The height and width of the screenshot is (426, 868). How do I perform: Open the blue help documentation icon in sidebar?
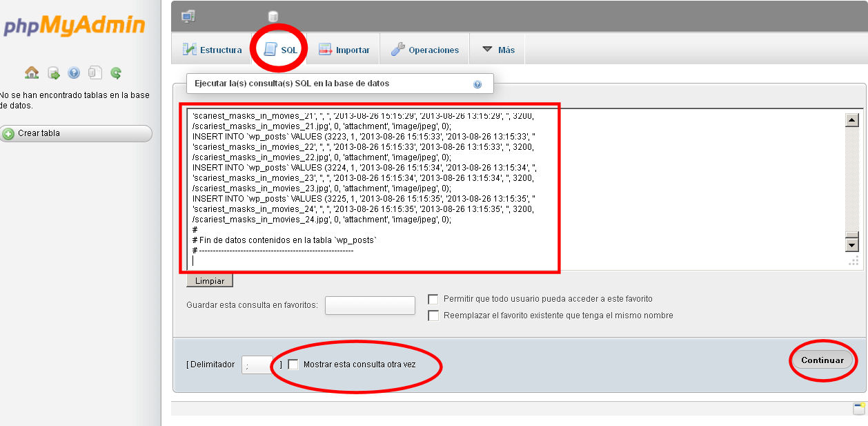coord(74,72)
